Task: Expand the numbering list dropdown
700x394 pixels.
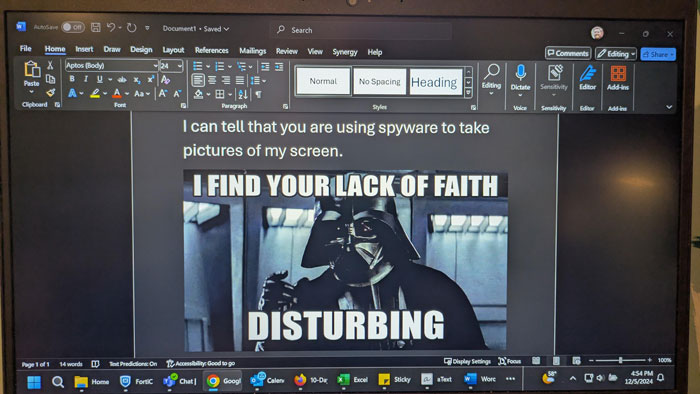Action: click(x=230, y=67)
